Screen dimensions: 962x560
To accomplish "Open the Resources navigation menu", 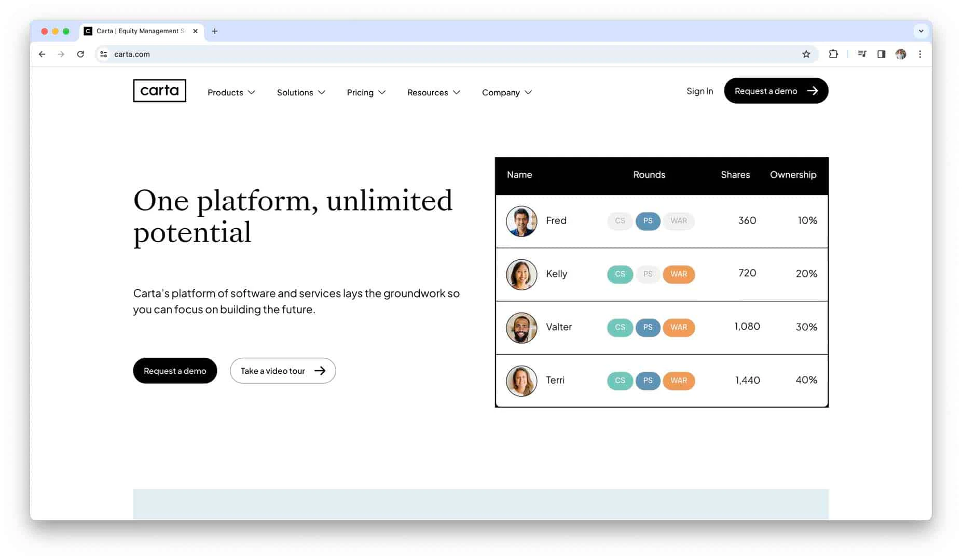I will click(433, 92).
